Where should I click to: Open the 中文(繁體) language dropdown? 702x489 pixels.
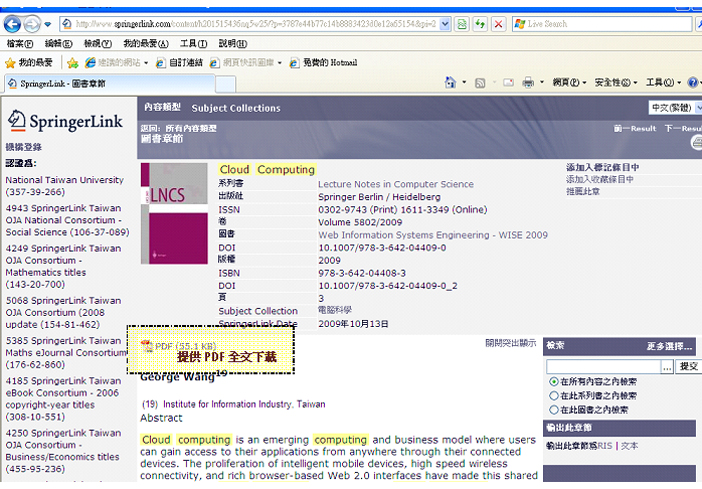[675, 107]
